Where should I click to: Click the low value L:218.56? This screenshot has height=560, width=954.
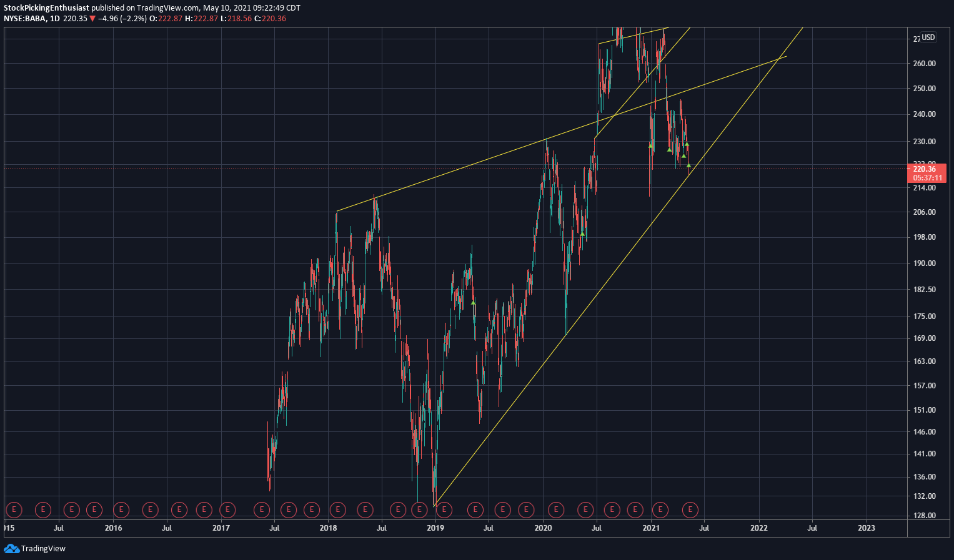click(x=236, y=19)
